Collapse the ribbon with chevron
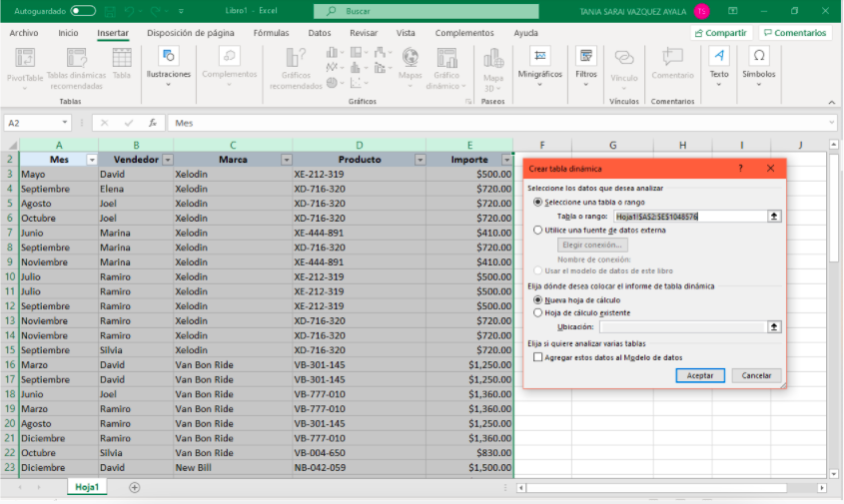The height and width of the screenshot is (504, 844). (832, 102)
